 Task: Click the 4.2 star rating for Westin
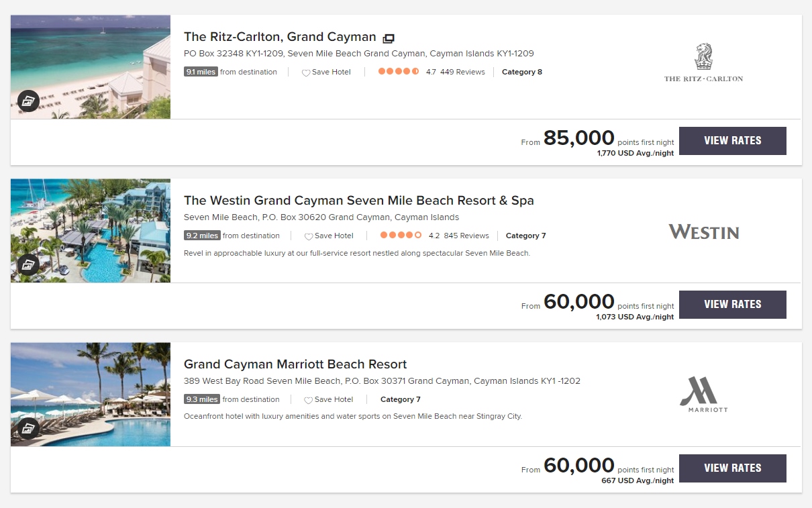401,236
